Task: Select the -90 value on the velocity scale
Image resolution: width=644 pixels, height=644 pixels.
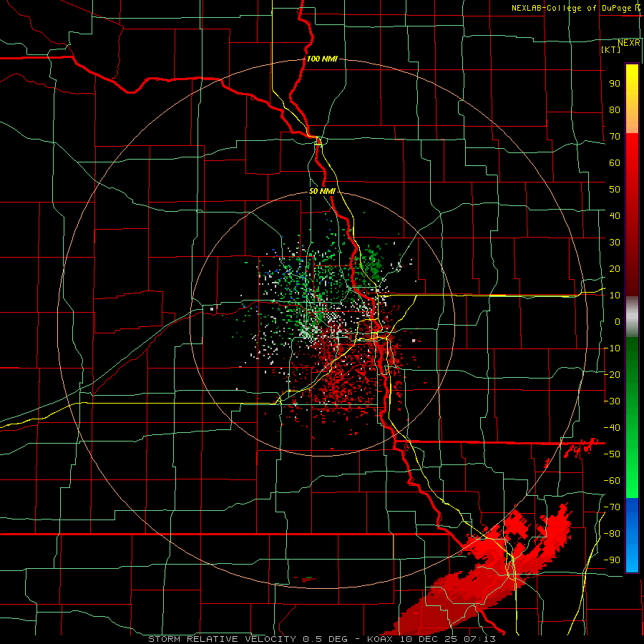Action: coord(612,560)
